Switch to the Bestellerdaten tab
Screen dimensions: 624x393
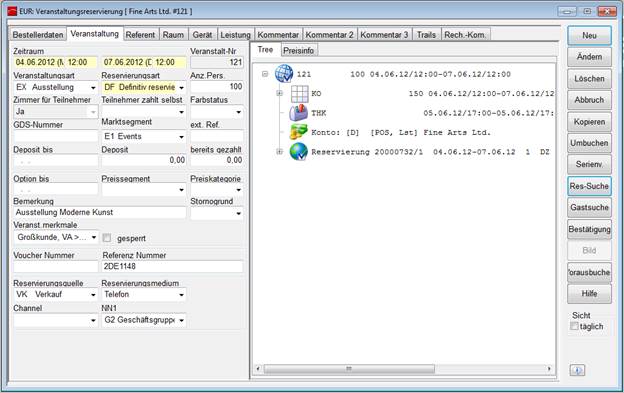click(38, 35)
